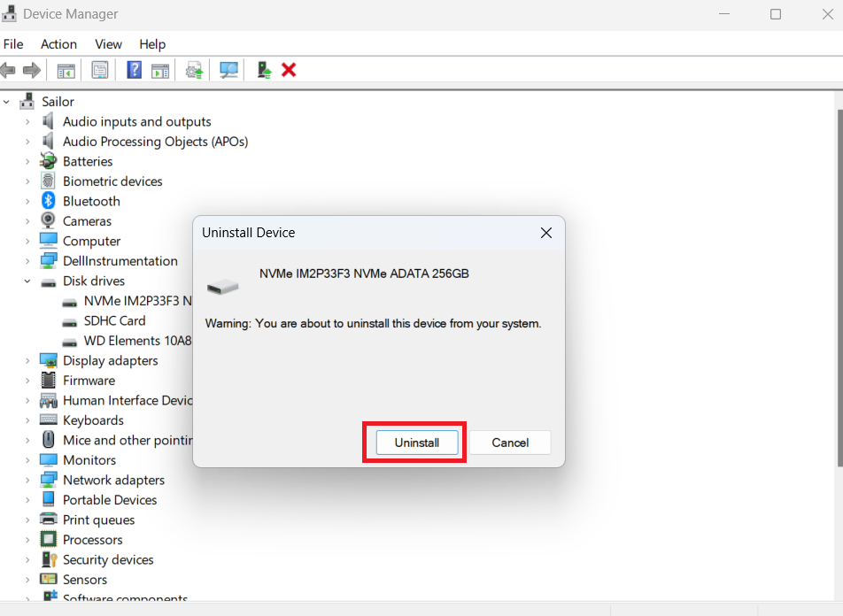Click the Display adapters icon
Viewport: 843px width, 616px height.
click(x=49, y=360)
